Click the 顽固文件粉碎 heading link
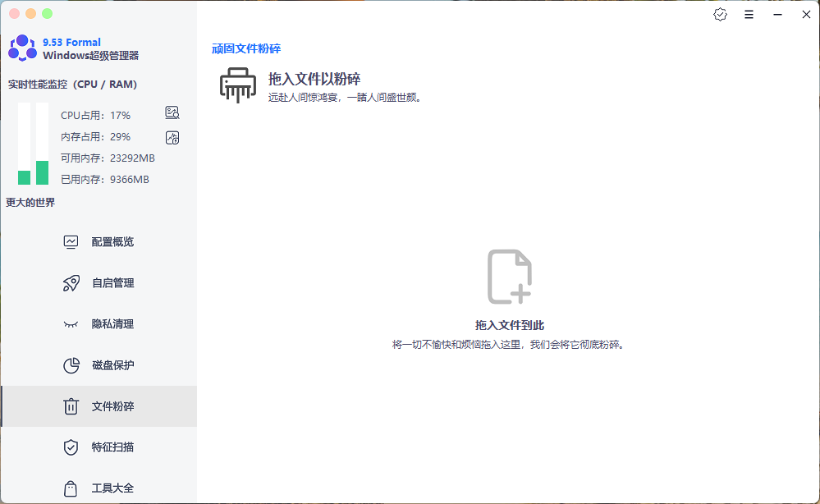The width and height of the screenshot is (820, 504). 245,48
